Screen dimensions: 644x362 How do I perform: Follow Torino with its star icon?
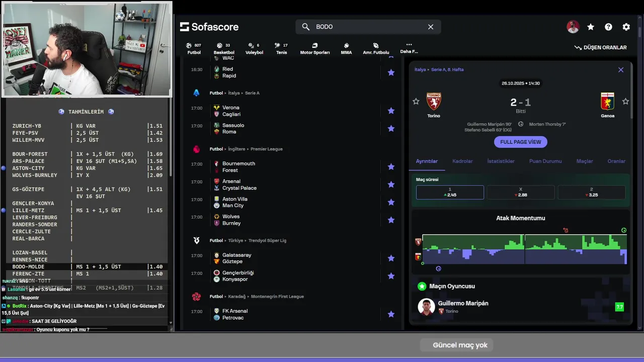pyautogui.click(x=416, y=102)
